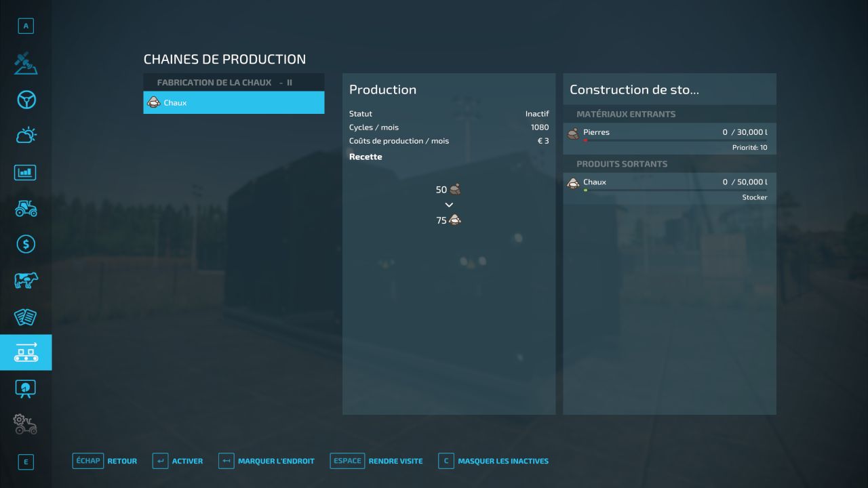
Task: Click the Construction de sto... panel title
Action: pyautogui.click(x=634, y=89)
